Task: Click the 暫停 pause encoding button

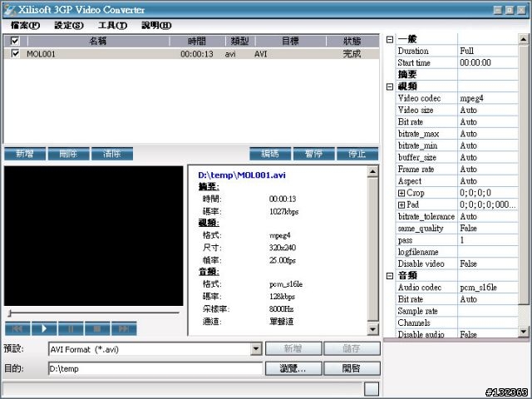Action: point(314,154)
